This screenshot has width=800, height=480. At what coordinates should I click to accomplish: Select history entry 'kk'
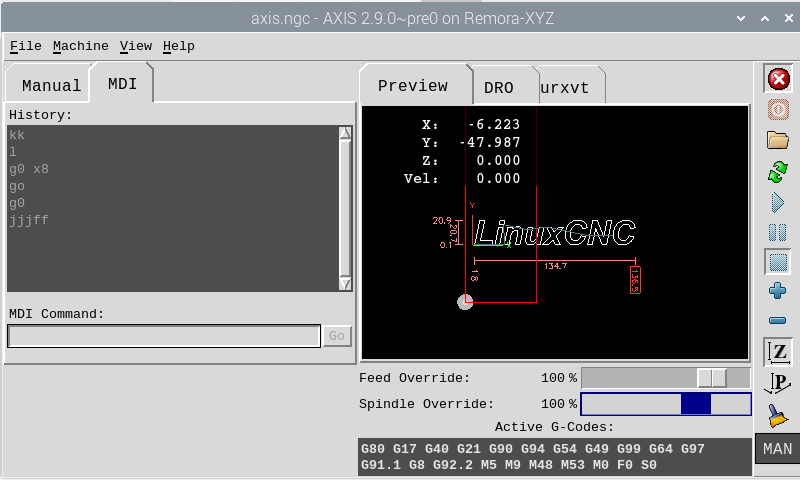(17, 135)
